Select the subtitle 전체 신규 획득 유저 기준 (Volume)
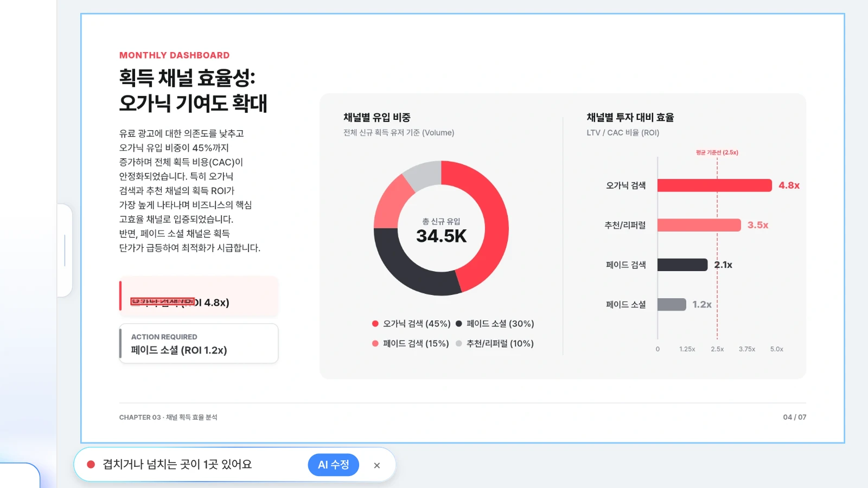The width and height of the screenshot is (868, 488). click(x=399, y=133)
